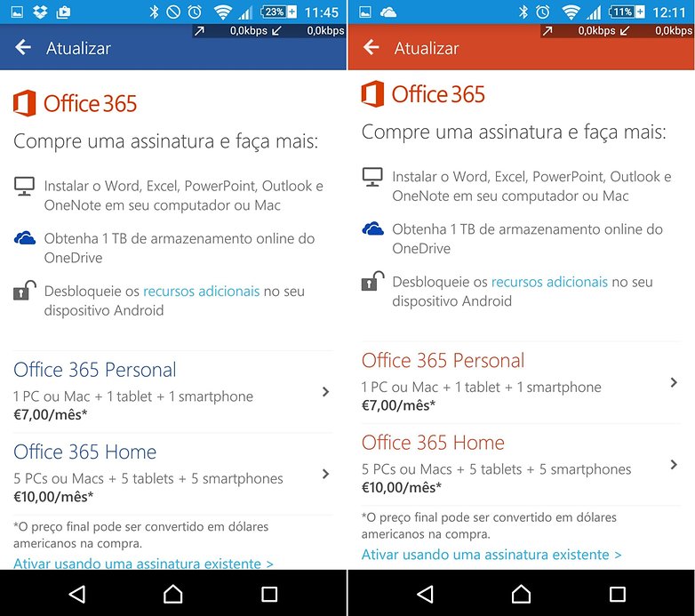Image resolution: width=695 pixels, height=616 pixels.
Task: Tap alarm clock icon in right status bar
Action: [x=542, y=12]
